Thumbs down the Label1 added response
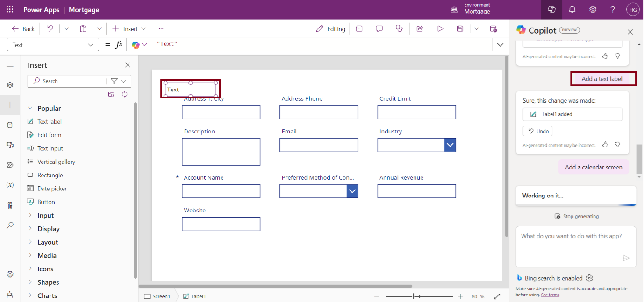 [617, 145]
